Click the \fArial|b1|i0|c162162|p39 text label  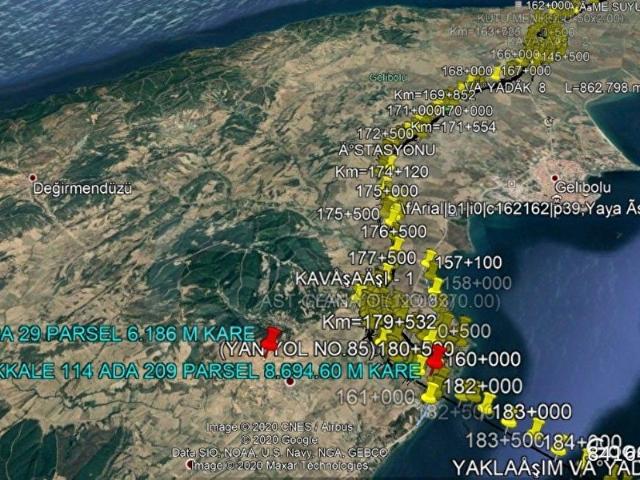489,209
